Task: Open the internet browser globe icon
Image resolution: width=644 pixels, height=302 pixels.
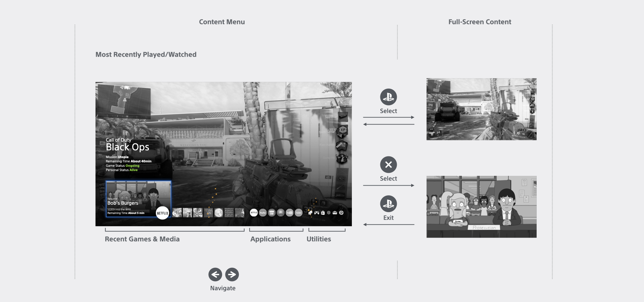Action: [329, 213]
